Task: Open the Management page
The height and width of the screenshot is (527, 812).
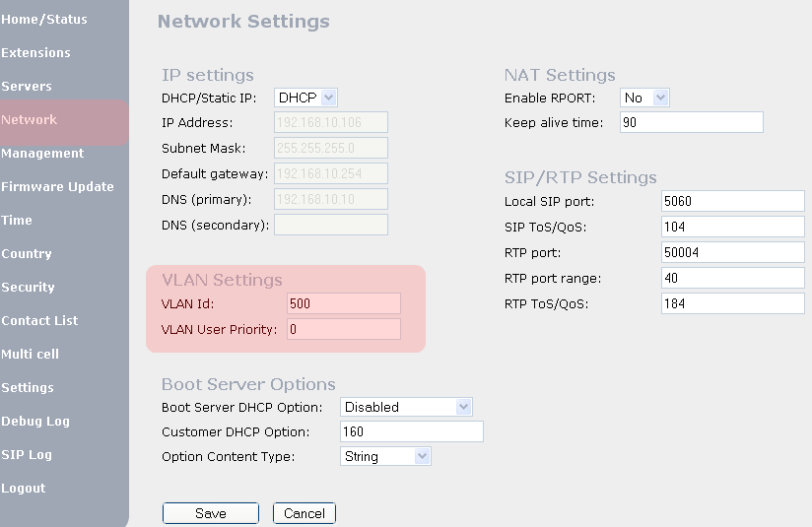Action: [42, 154]
